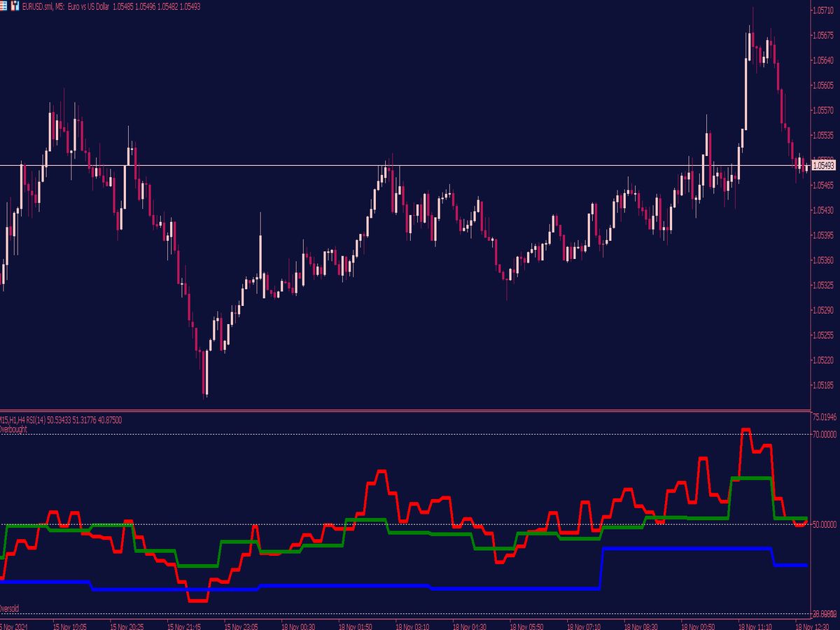
Task: Click the white horizontal price line
Action: click(x=420, y=164)
